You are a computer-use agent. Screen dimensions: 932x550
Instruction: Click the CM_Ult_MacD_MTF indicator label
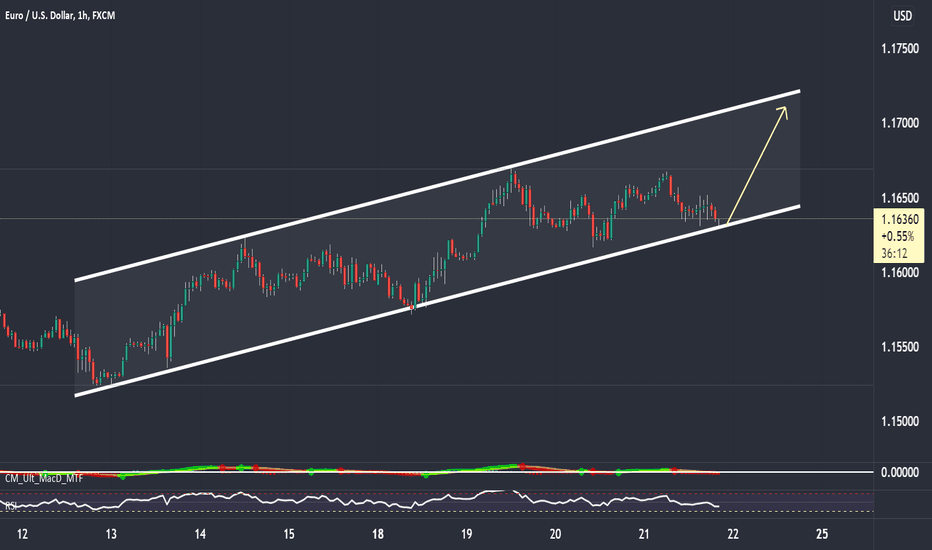(44, 478)
